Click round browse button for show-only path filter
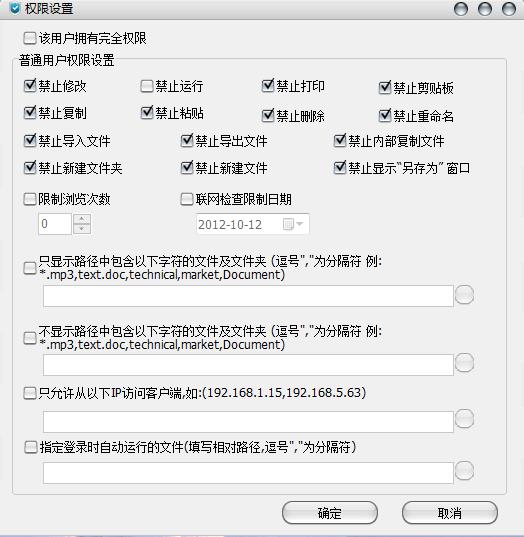 tap(464, 295)
